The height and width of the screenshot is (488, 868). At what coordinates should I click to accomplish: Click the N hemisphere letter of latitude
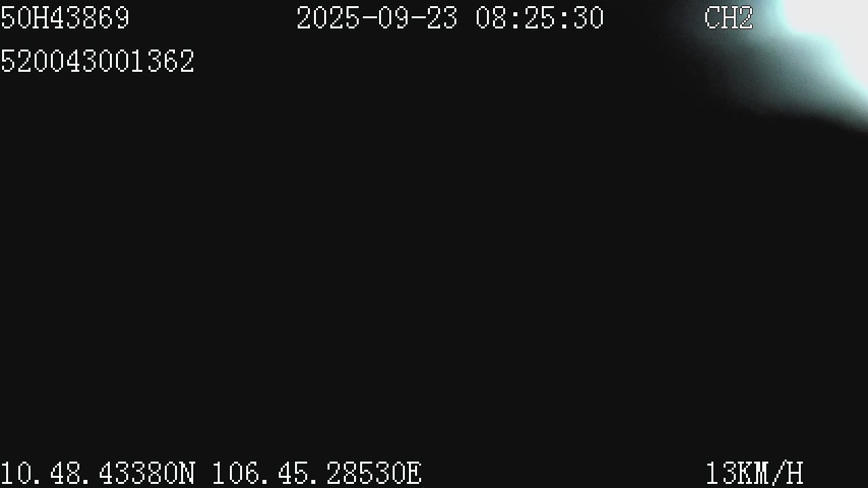[x=187, y=473]
